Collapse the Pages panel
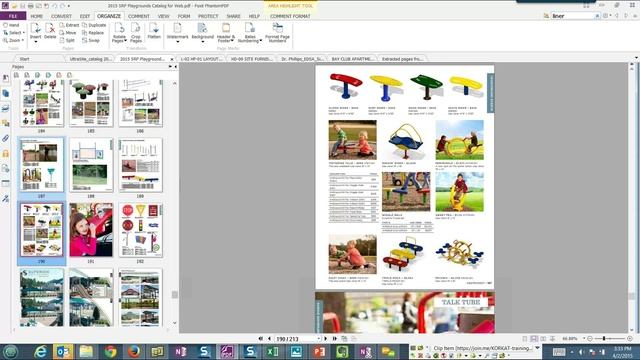 click(176, 67)
